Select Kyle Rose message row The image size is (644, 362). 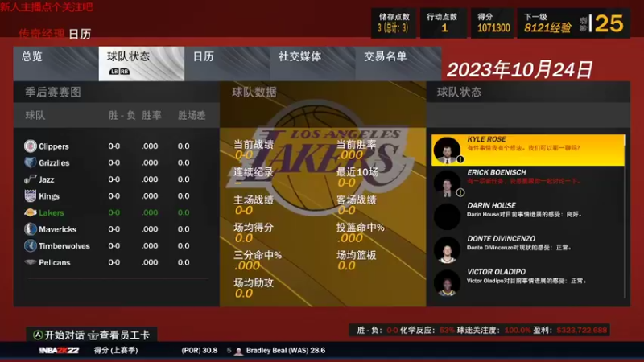[x=528, y=150]
